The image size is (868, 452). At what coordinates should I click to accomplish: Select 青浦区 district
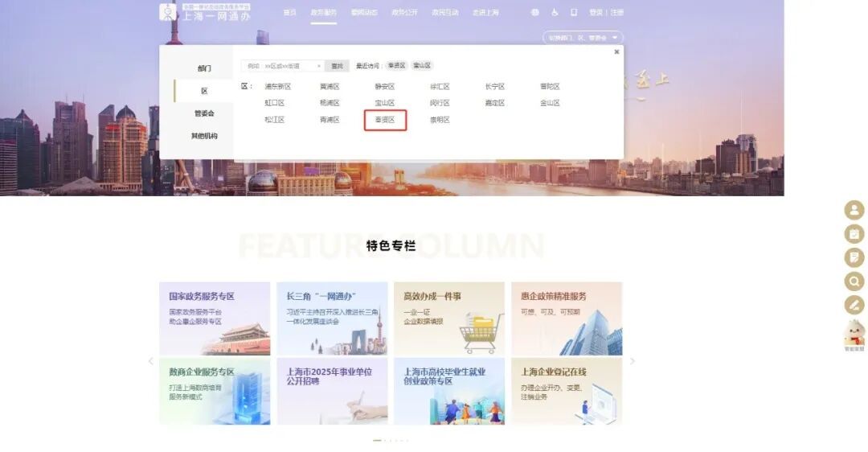coord(330,120)
